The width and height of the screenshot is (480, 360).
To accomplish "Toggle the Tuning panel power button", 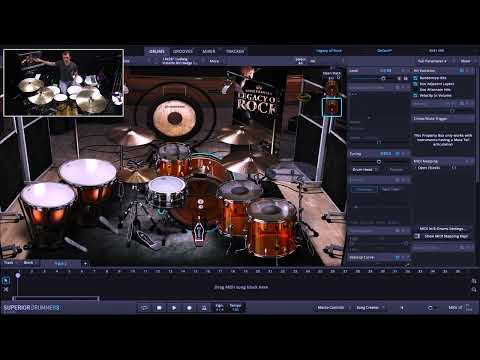I will click(397, 154).
